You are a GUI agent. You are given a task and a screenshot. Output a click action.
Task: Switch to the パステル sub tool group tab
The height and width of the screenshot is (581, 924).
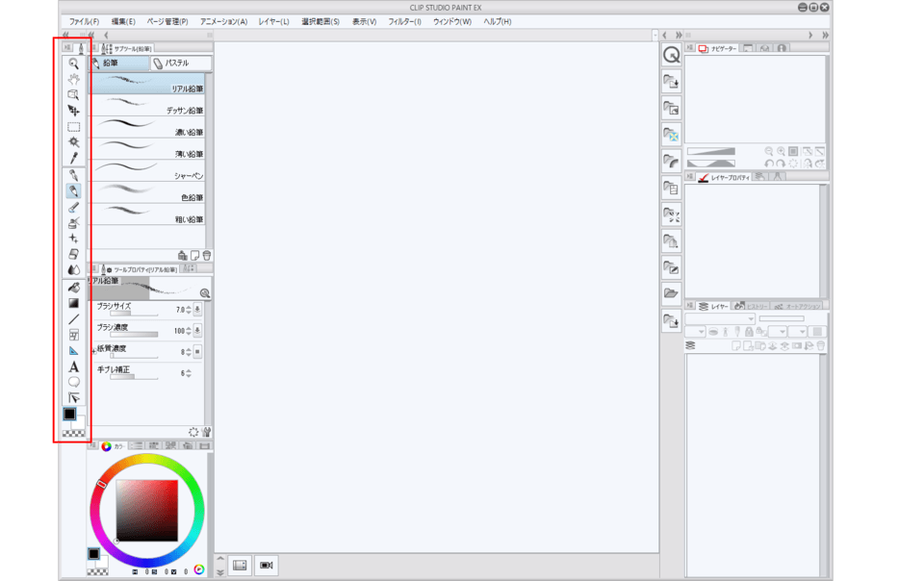(175, 63)
